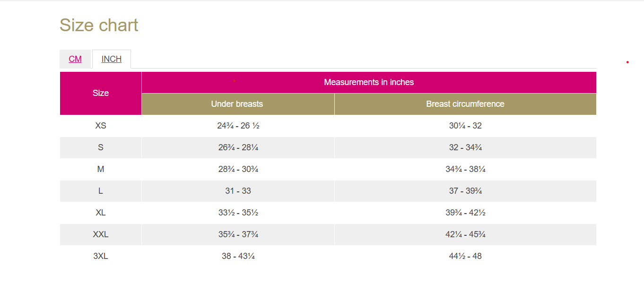This screenshot has height=284, width=644.
Task: Click the L under breasts value 31 - 33
Action: 238,191
